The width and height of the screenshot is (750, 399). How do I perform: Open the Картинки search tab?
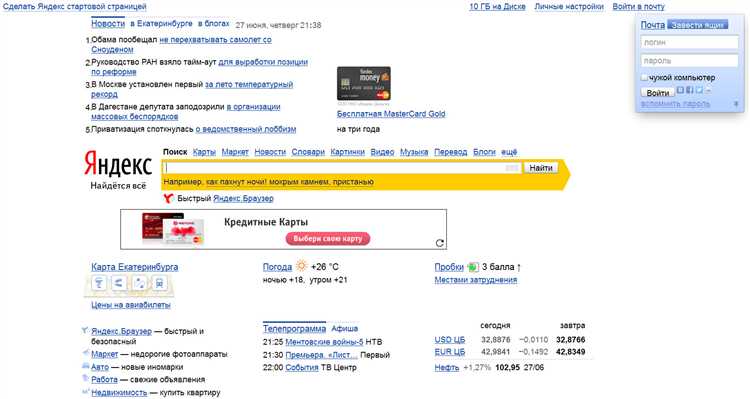(x=347, y=152)
